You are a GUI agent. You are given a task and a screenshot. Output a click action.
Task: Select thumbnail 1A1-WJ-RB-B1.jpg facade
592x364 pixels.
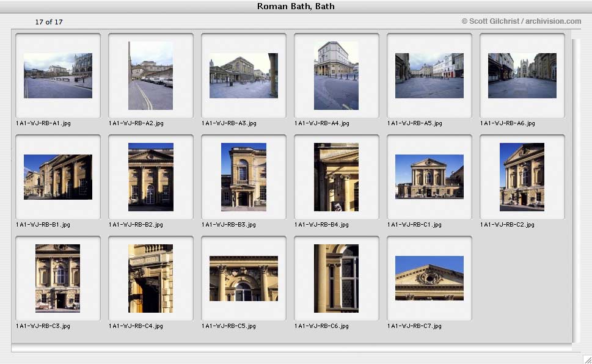[58, 177]
